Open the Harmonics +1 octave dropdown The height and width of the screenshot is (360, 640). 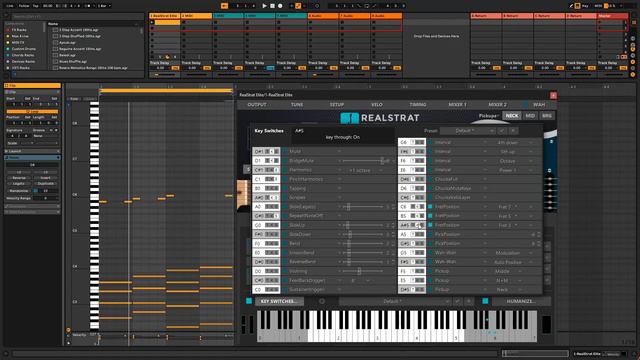pyautogui.click(x=365, y=170)
